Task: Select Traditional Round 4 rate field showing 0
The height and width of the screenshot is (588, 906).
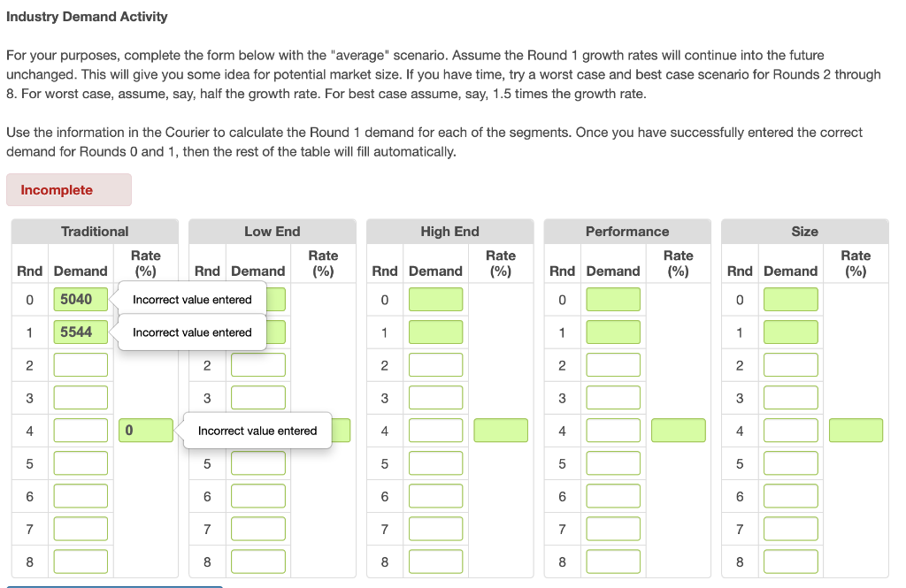Action: coord(146,431)
